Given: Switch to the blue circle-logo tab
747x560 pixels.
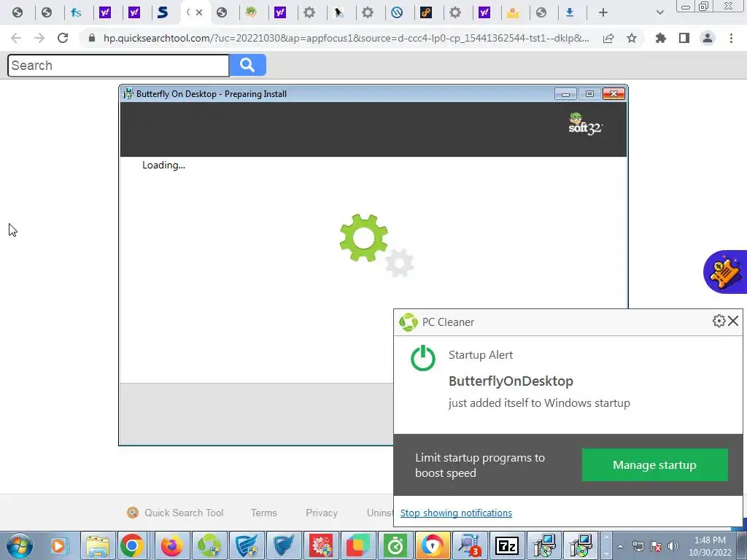Looking at the screenshot, I should tap(397, 12).
